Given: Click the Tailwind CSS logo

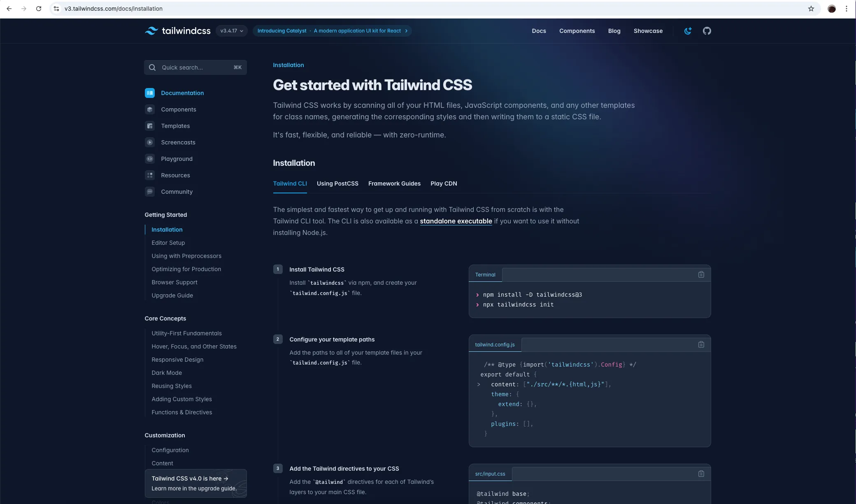Looking at the screenshot, I should (x=177, y=31).
